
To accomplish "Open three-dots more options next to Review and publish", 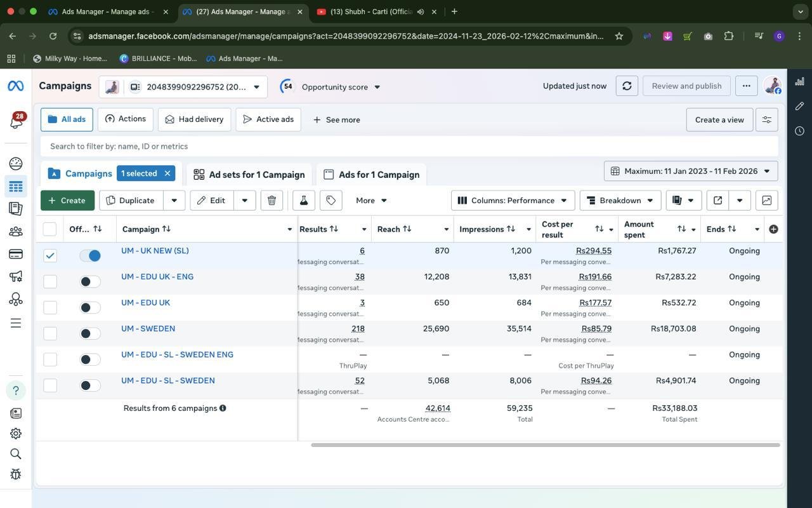I will click(746, 86).
